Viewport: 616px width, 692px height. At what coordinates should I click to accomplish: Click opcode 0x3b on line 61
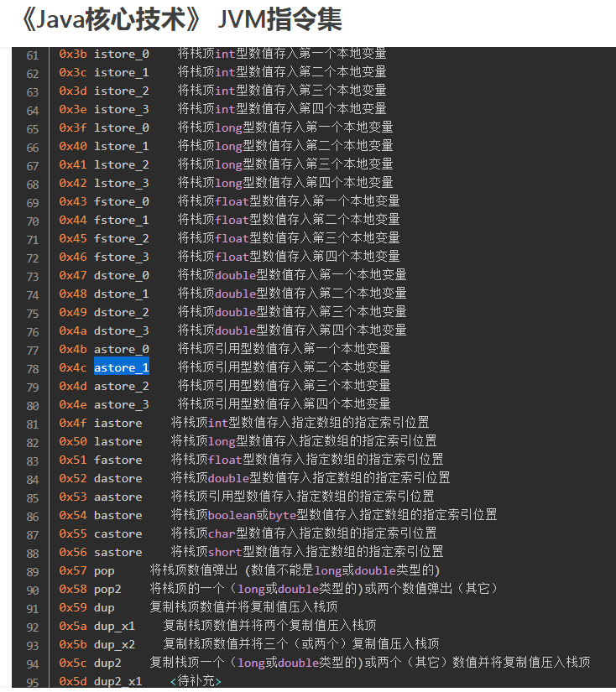pos(73,55)
